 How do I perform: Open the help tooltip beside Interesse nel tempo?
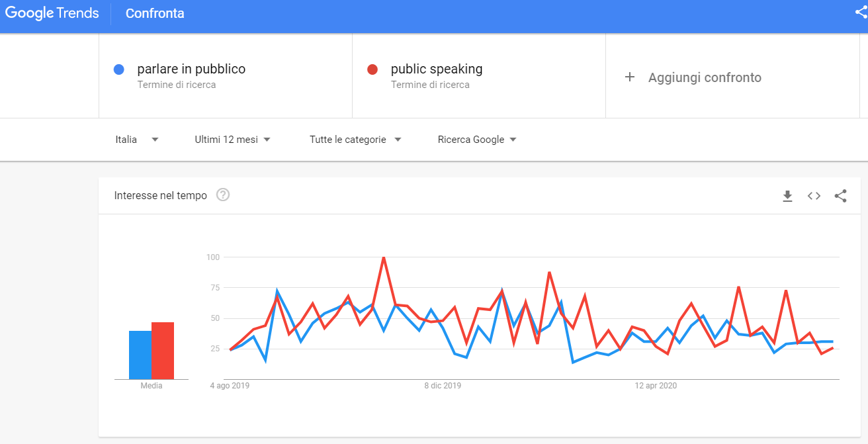(x=223, y=195)
